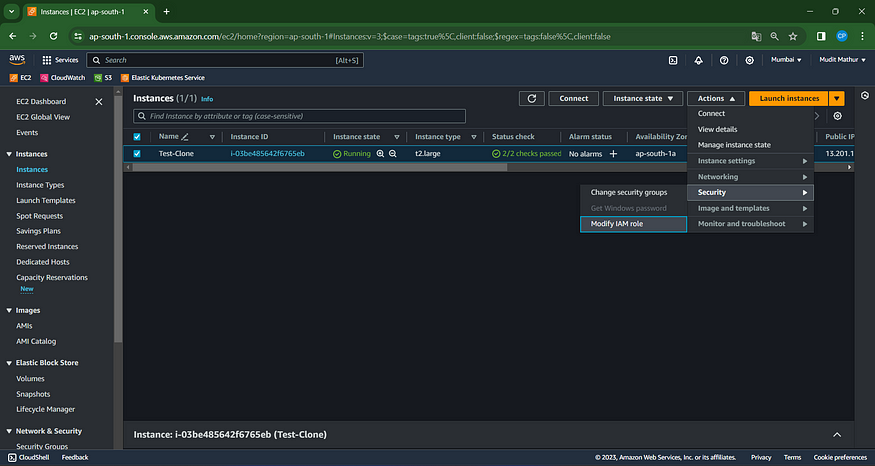This screenshot has width=875, height=466.
Task: Open the Chrome profile avatar
Action: point(842,36)
